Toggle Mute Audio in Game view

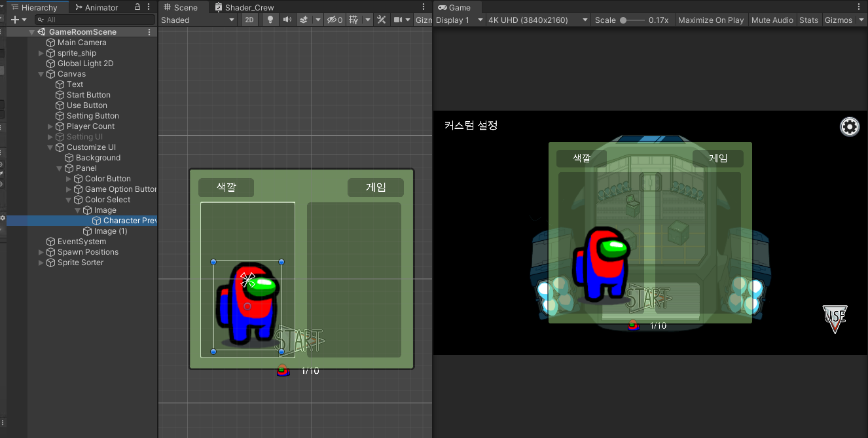[x=772, y=20]
